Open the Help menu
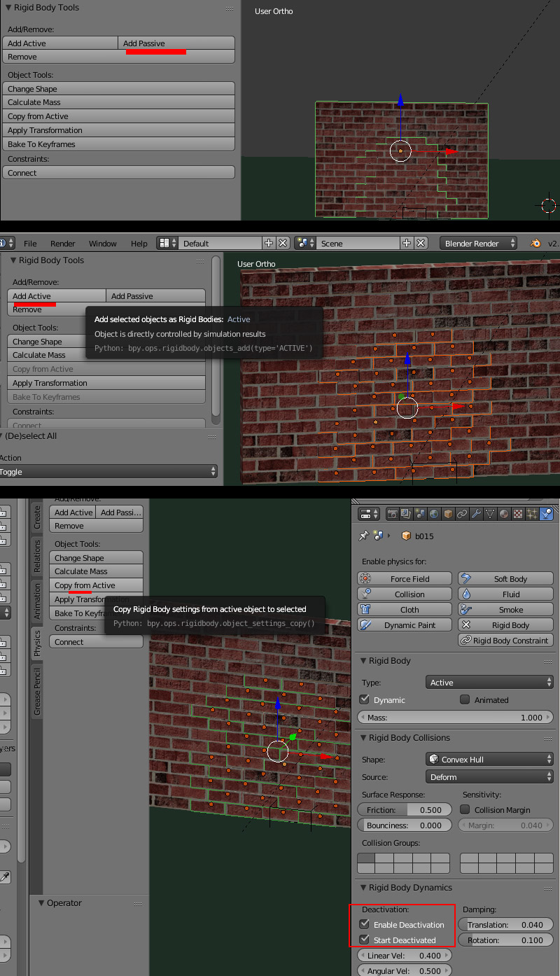Viewport: 560px width, 976px height. 139,244
